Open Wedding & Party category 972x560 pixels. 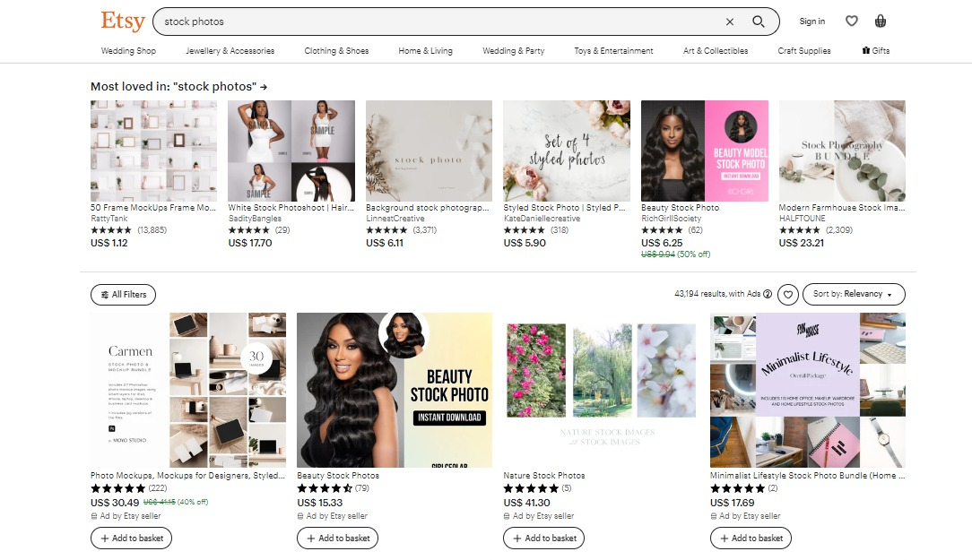pyautogui.click(x=513, y=51)
